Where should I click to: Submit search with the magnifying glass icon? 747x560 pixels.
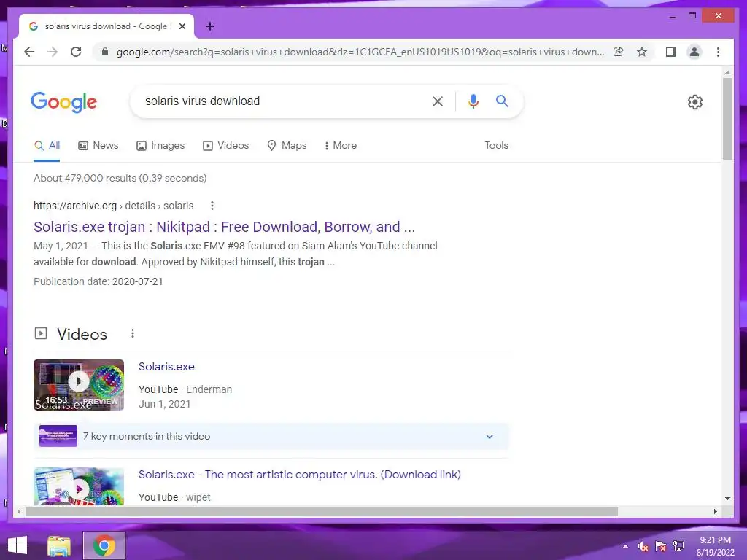pos(502,101)
